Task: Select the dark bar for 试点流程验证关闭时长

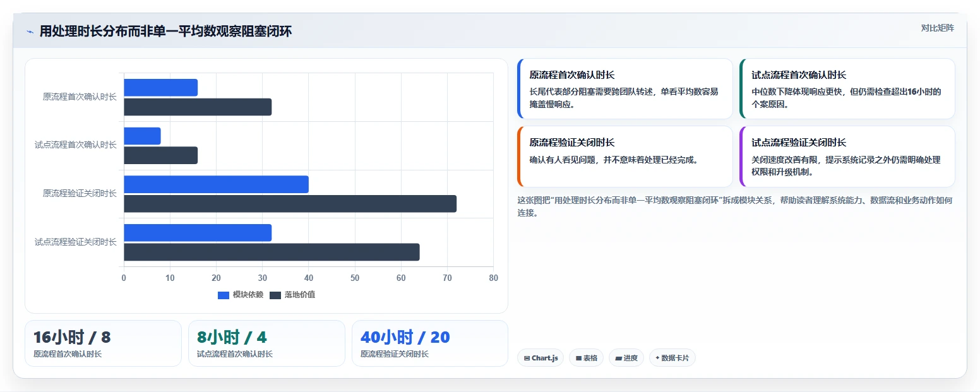Action: (x=272, y=252)
